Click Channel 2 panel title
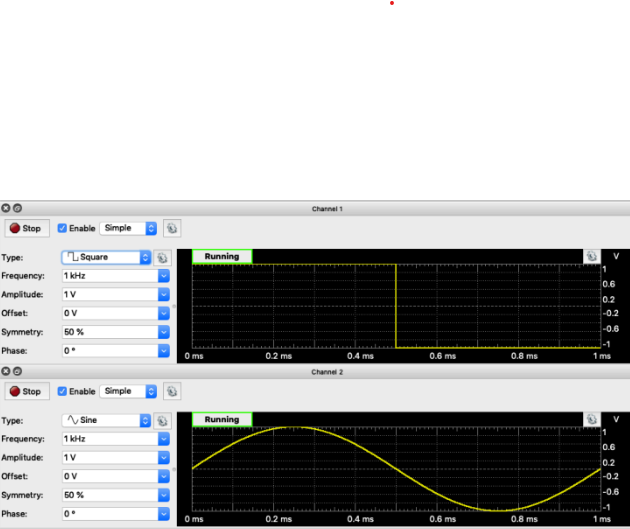630x529 pixels. (x=327, y=372)
